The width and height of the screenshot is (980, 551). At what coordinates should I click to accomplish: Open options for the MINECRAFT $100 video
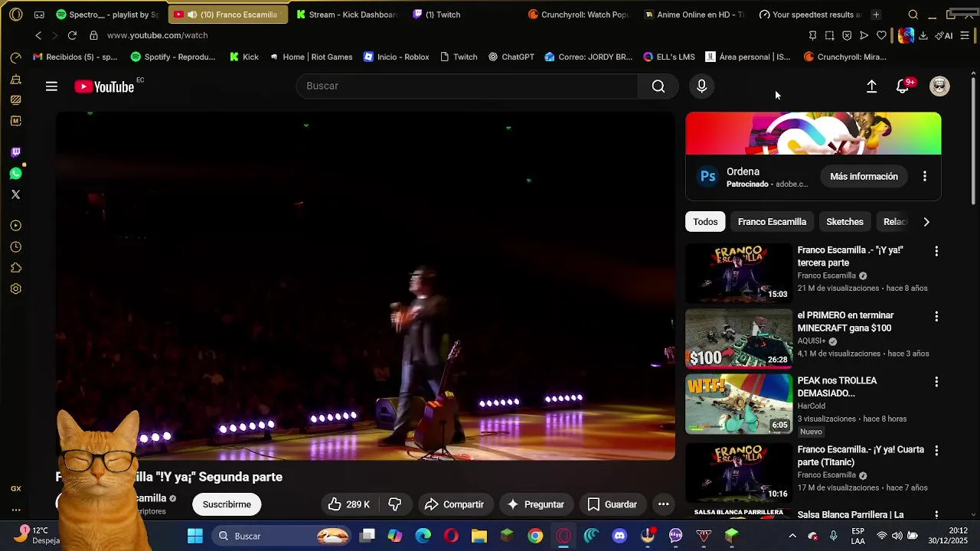(x=936, y=316)
